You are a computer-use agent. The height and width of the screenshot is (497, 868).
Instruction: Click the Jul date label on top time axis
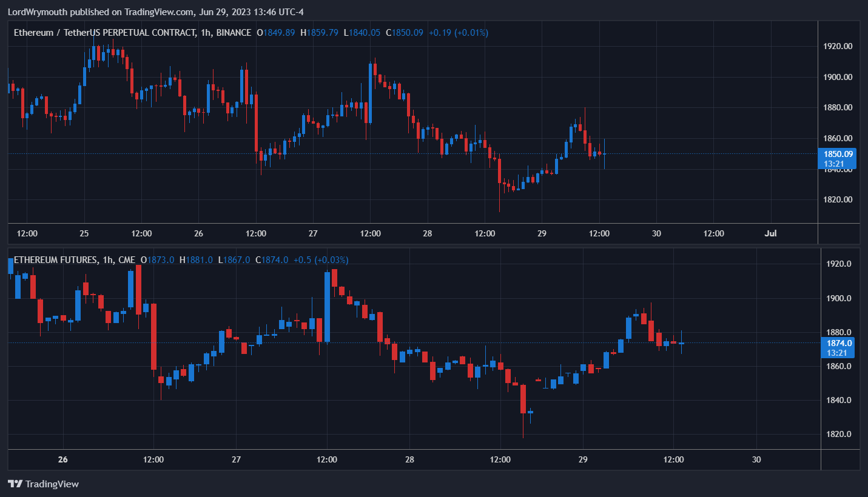pos(771,233)
